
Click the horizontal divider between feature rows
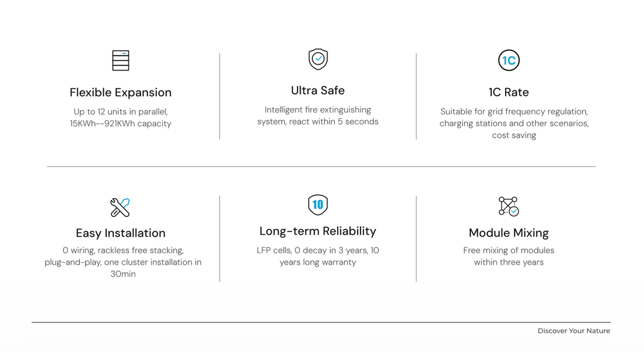(321, 167)
